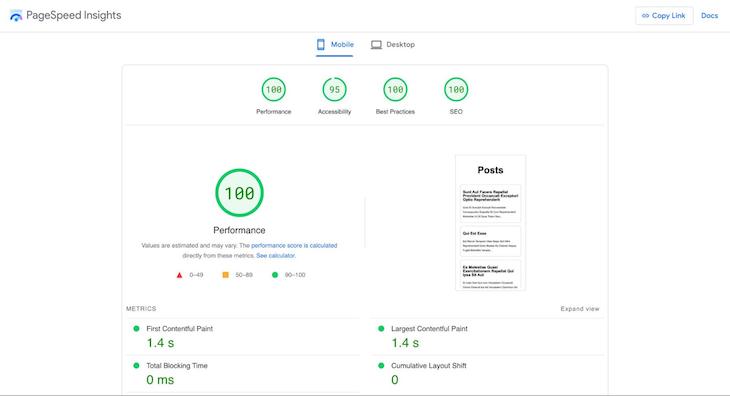Click the Best Practices 100 score gauge
Image resolution: width=730 pixels, height=396 pixels.
tap(395, 89)
